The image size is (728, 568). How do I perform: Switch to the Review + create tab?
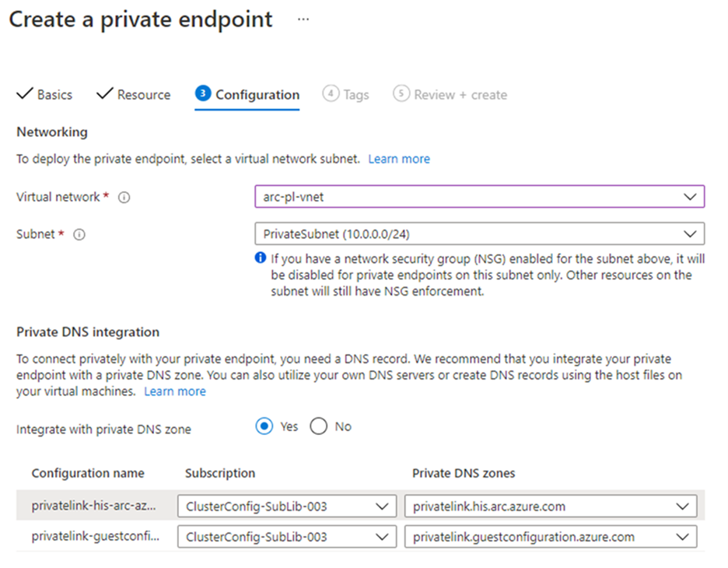[460, 95]
